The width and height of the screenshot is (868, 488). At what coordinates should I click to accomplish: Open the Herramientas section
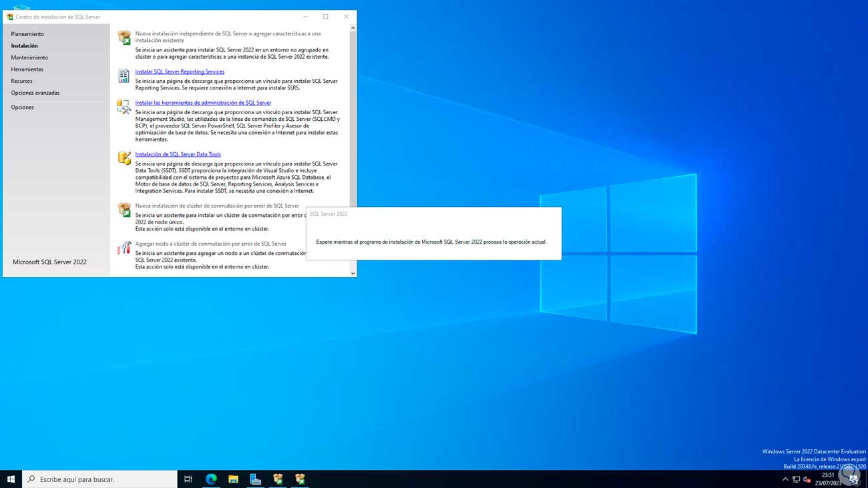[x=27, y=69]
